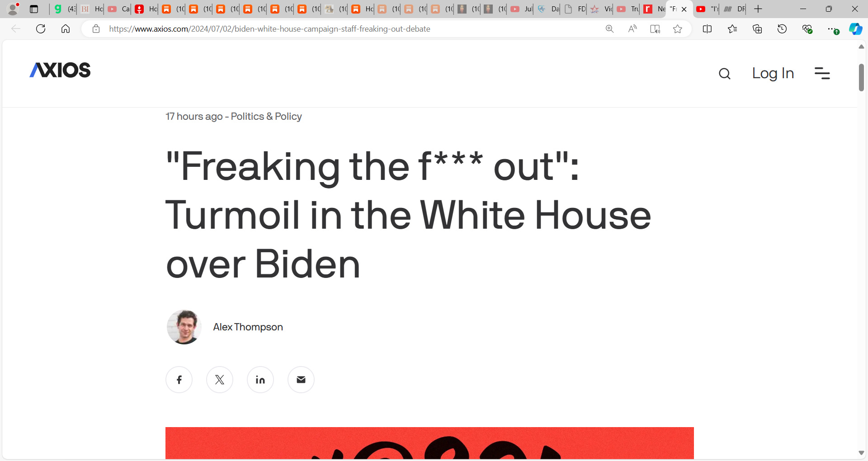Screen dimensions: 868x461
Task: Open the zoom control in address bar
Action: (609, 29)
